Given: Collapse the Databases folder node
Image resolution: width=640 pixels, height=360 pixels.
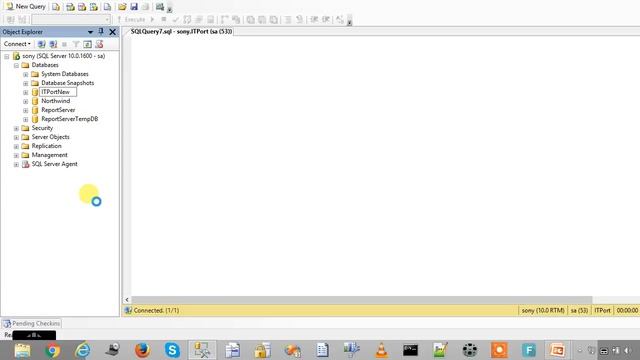Looking at the screenshot, I should pos(16,65).
